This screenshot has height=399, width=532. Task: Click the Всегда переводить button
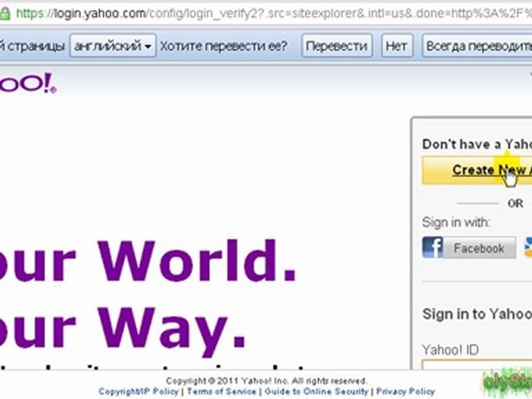pos(477,45)
